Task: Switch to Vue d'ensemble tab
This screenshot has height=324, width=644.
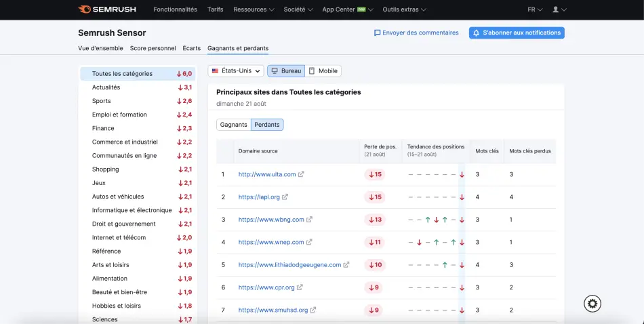Action: (x=100, y=48)
